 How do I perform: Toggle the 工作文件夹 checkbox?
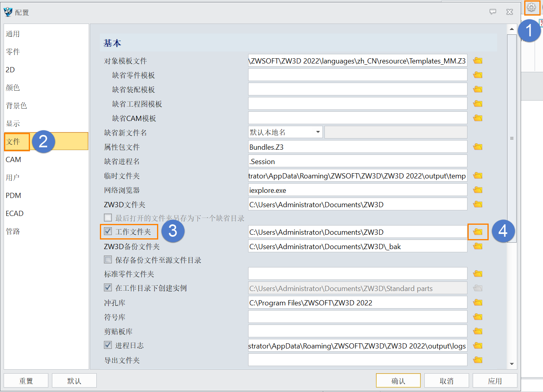point(108,231)
